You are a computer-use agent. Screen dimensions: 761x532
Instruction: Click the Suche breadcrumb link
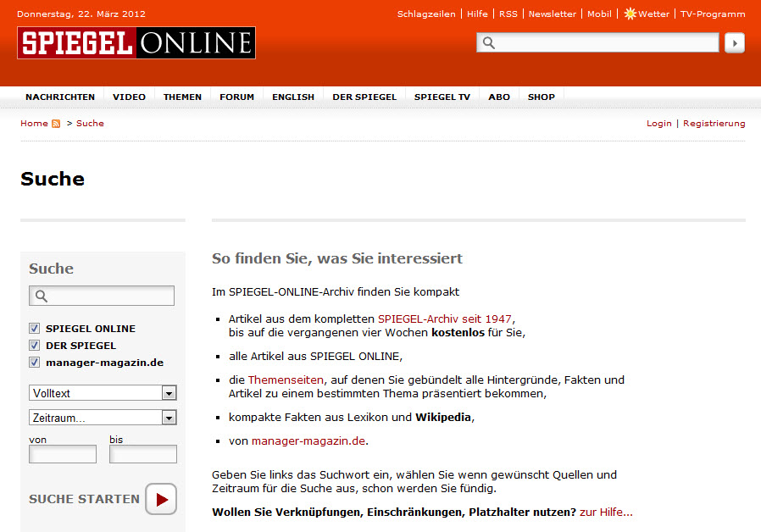[90, 123]
